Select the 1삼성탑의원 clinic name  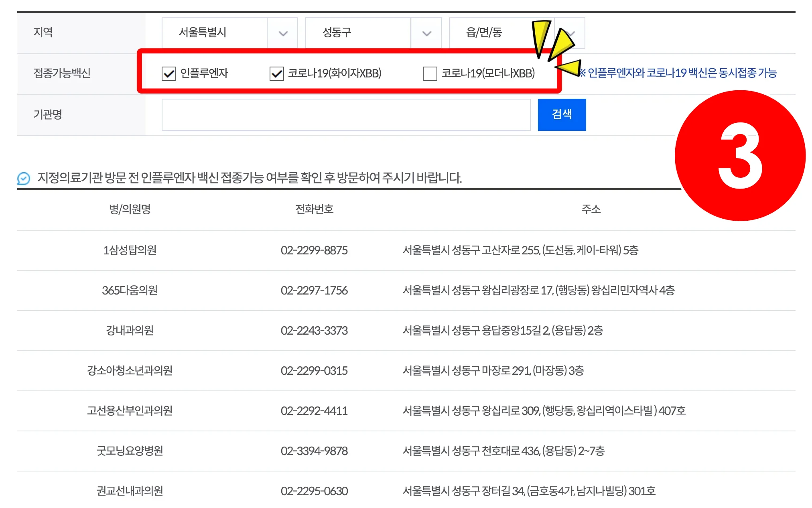coord(130,250)
